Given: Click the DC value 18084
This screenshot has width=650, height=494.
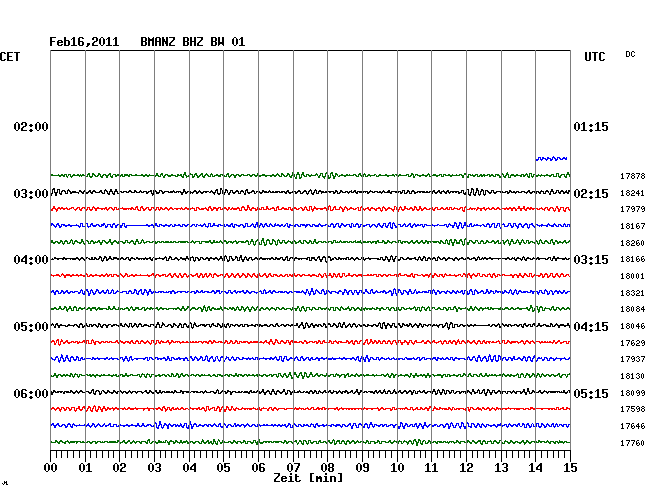Looking at the screenshot, I should tap(633, 309).
